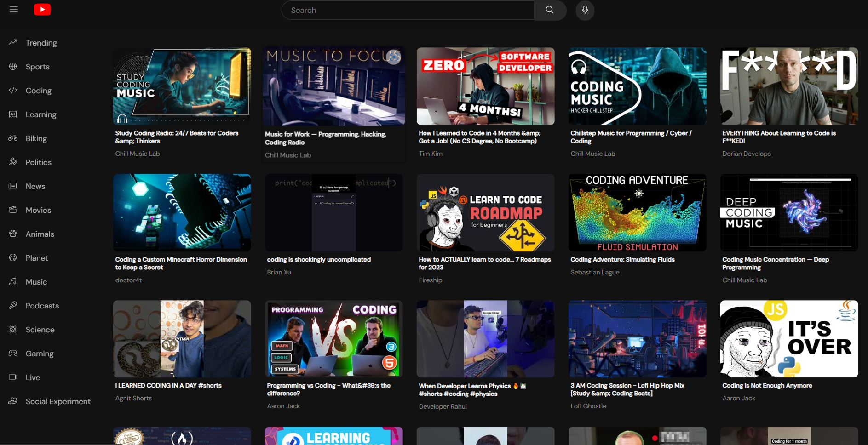Activate the microphone voice search icon
Viewport: 868px width, 445px height.
point(585,10)
